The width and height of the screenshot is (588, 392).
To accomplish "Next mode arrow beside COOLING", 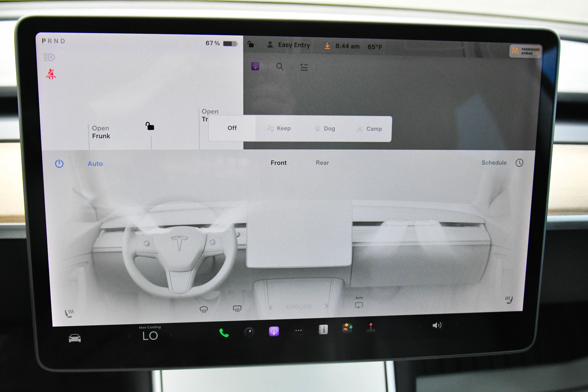I will tap(326, 306).
